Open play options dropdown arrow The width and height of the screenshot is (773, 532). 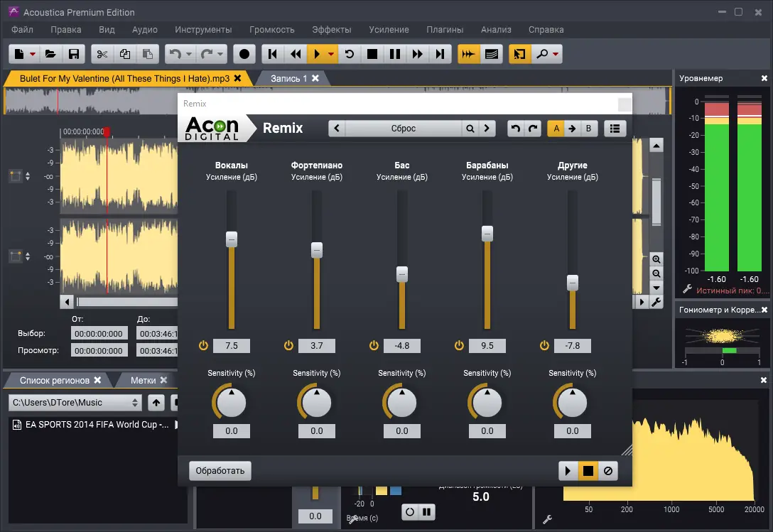(x=331, y=54)
